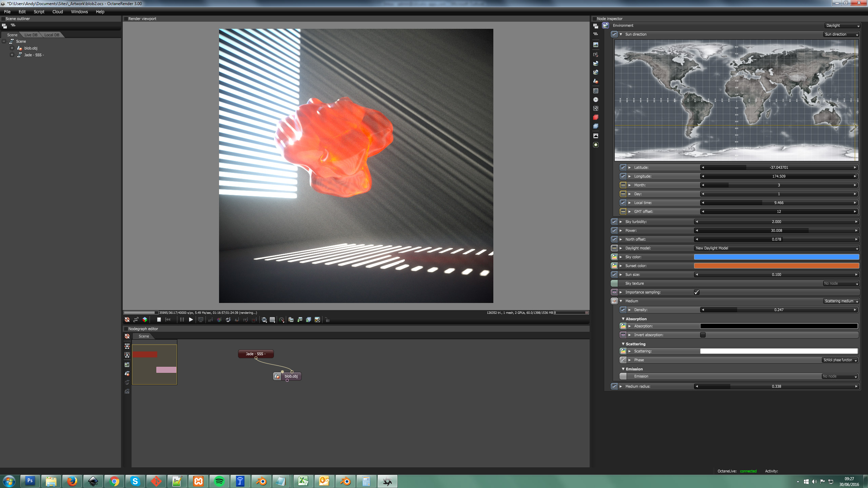Image resolution: width=868 pixels, height=488 pixels.
Task: Click the auto focus picker icon
Action: pyautogui.click(x=210, y=320)
